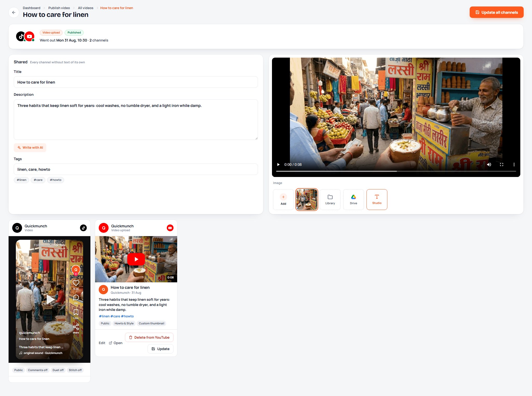Click the Public chip on YouTube card

pyautogui.click(x=105, y=323)
